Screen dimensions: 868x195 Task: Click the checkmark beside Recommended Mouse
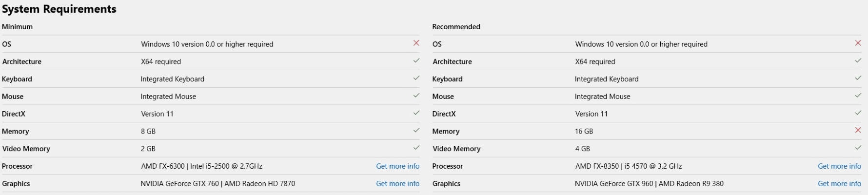click(x=858, y=96)
